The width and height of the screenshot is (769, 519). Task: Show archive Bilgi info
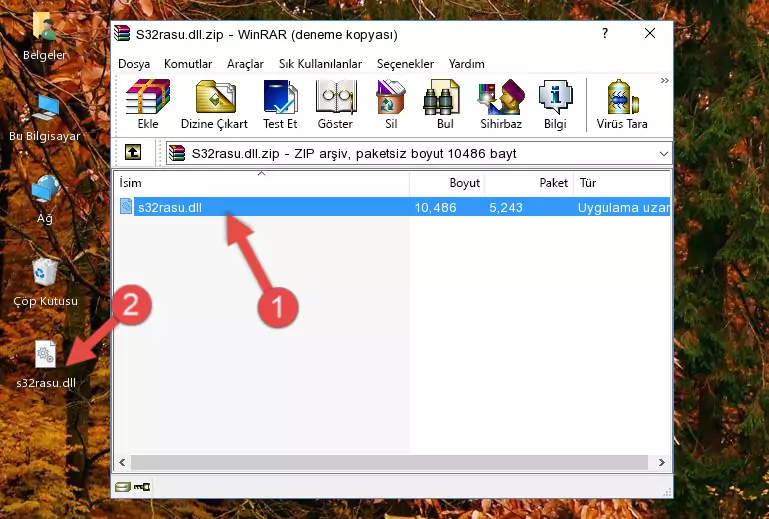[555, 104]
